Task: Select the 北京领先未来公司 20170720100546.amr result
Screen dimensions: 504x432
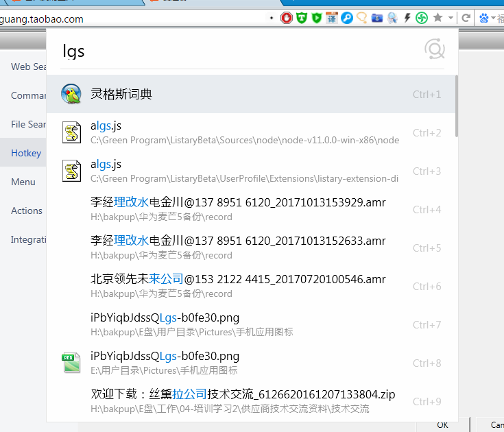Action: pyautogui.click(x=251, y=286)
